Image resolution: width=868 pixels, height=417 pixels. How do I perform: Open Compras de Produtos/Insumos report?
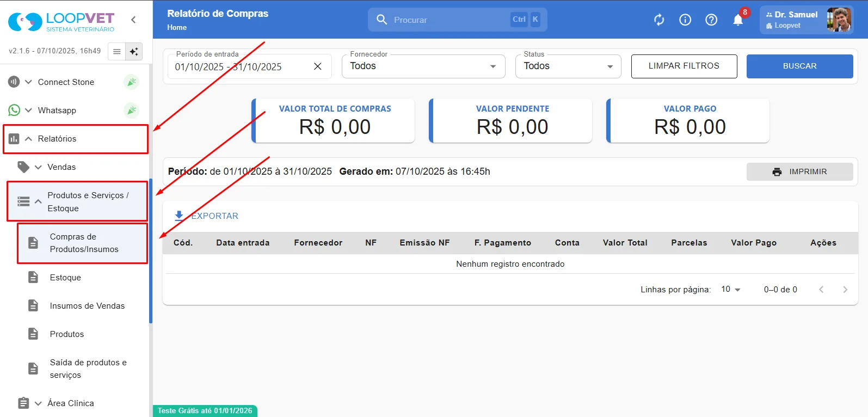coord(82,243)
